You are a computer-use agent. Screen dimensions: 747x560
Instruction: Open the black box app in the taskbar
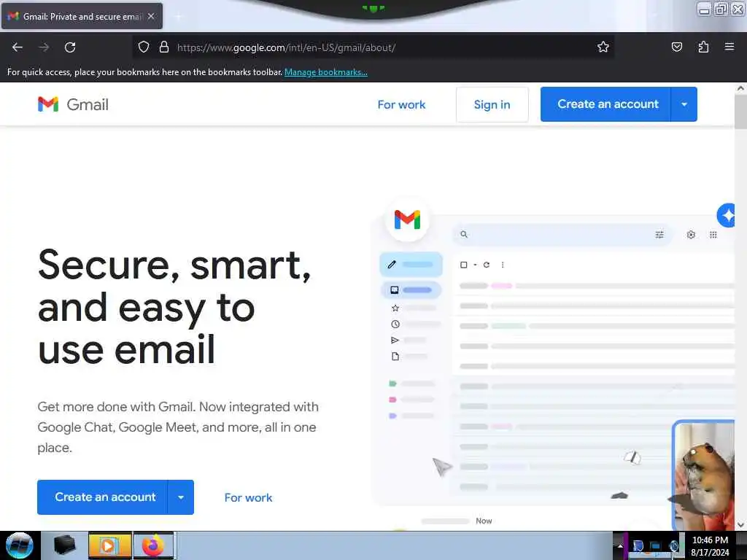tap(64, 545)
